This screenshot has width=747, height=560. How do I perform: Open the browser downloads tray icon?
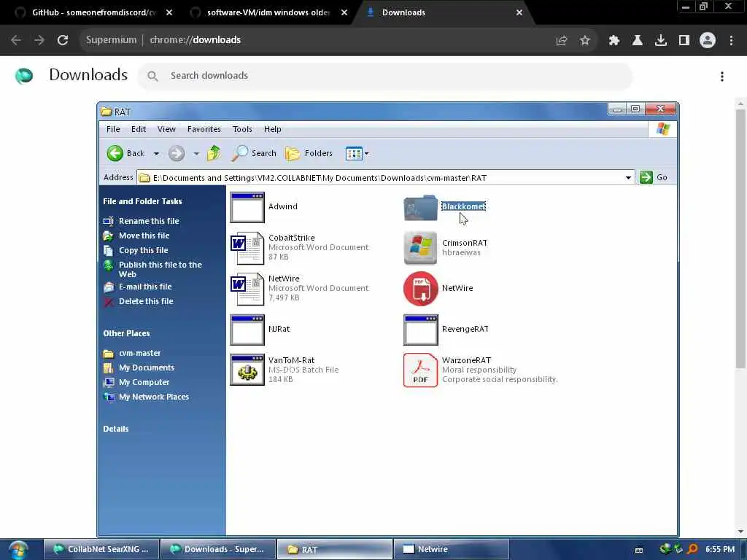point(661,41)
